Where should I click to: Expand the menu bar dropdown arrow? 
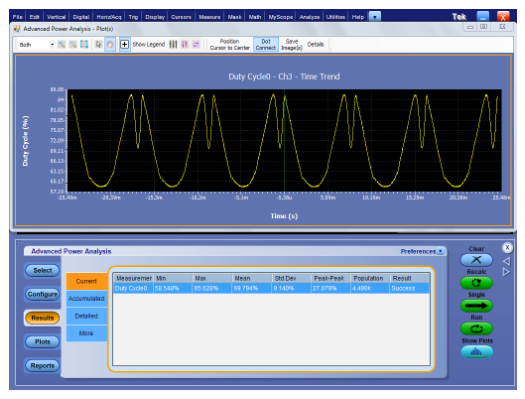point(375,17)
